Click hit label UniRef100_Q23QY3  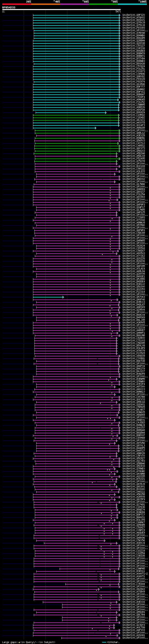[133, 625]
